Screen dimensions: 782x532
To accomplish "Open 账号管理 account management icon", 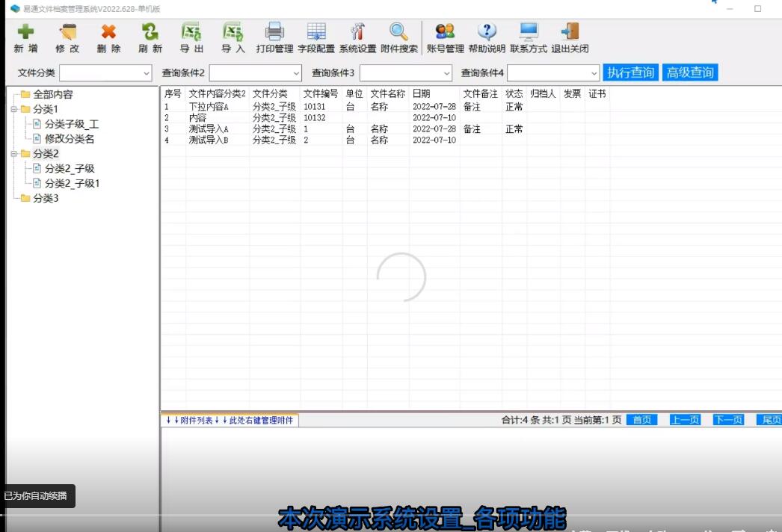I will click(445, 31).
